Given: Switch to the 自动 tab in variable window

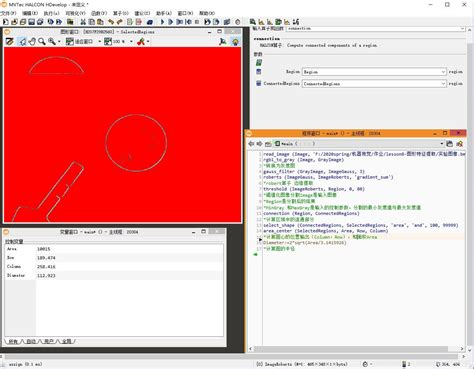Looking at the screenshot, I should click(x=31, y=341).
